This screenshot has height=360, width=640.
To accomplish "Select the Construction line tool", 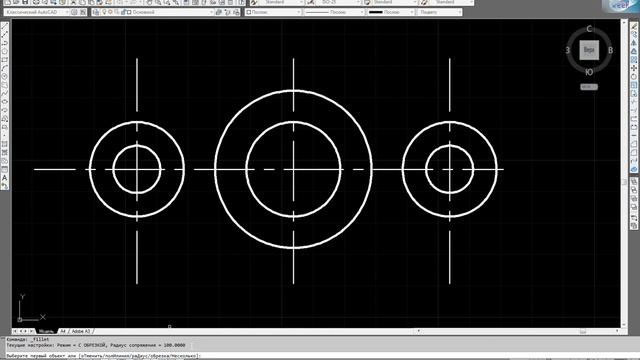I will 4,35.
